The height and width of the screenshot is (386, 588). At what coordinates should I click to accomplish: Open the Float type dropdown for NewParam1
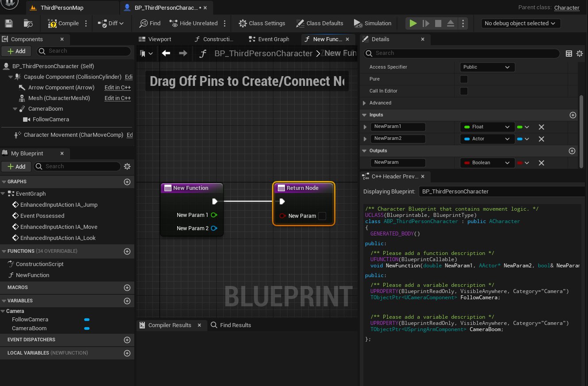(x=487, y=127)
